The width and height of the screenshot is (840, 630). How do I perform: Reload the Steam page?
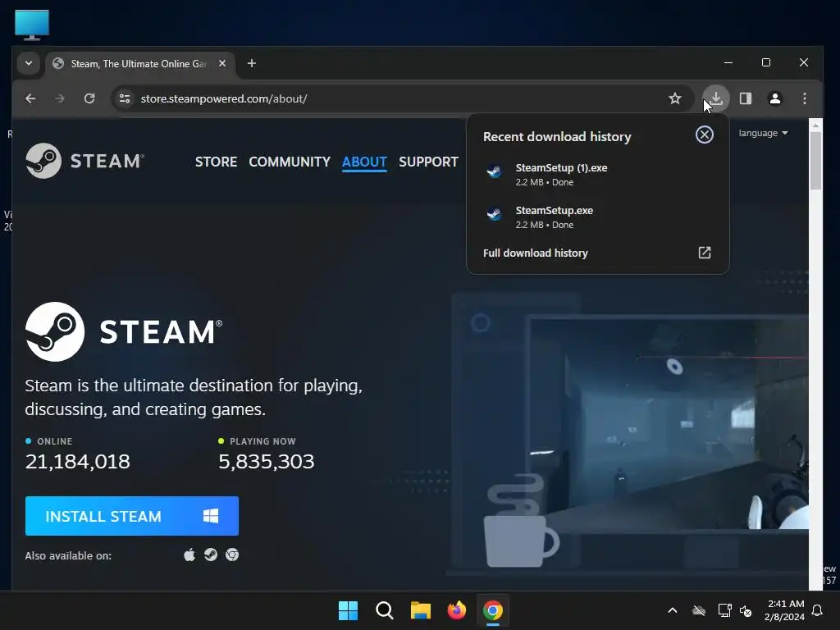coord(89,98)
